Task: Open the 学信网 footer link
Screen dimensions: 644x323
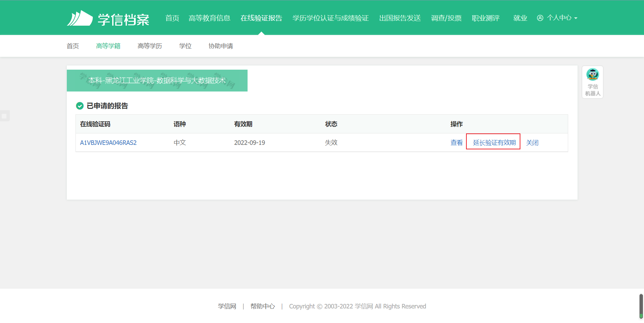Action: click(227, 306)
